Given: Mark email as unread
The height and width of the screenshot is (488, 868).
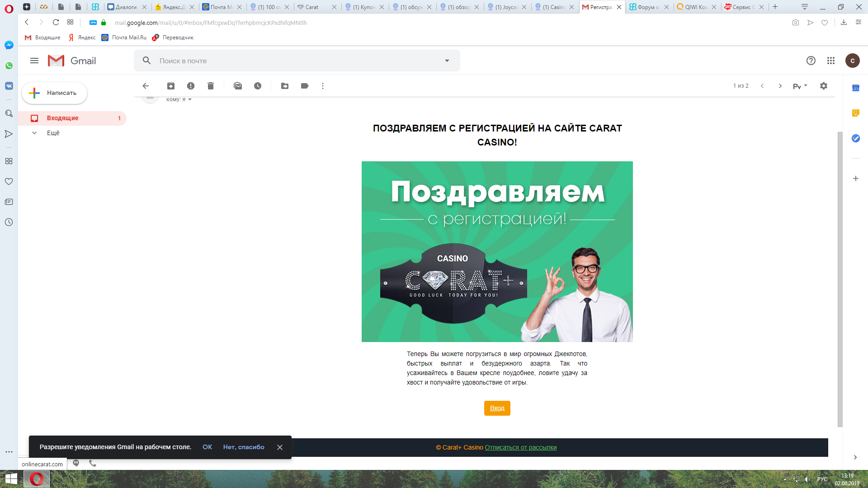Looking at the screenshot, I should [238, 86].
